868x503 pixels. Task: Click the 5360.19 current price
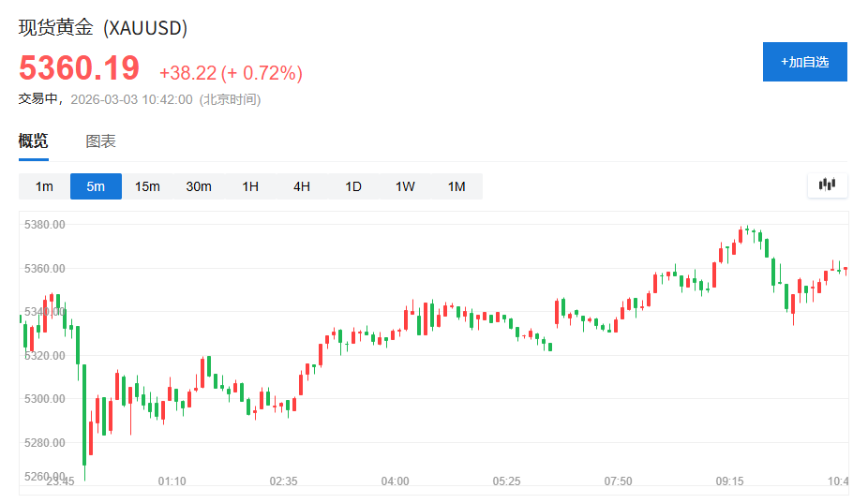[x=80, y=68]
